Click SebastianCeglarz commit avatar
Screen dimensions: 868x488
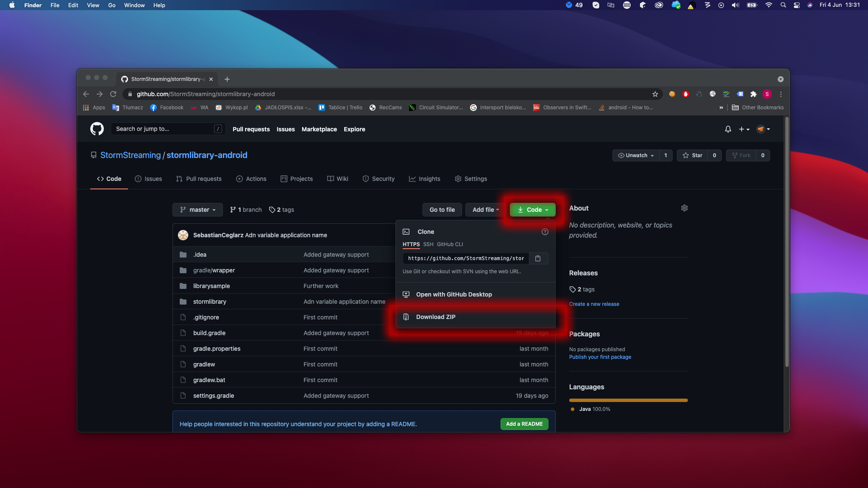point(183,235)
